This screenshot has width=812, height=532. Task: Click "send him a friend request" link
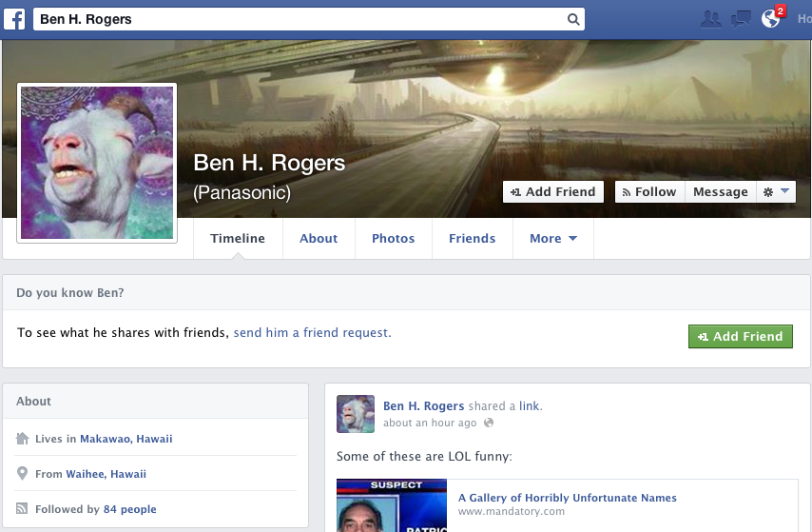click(312, 333)
